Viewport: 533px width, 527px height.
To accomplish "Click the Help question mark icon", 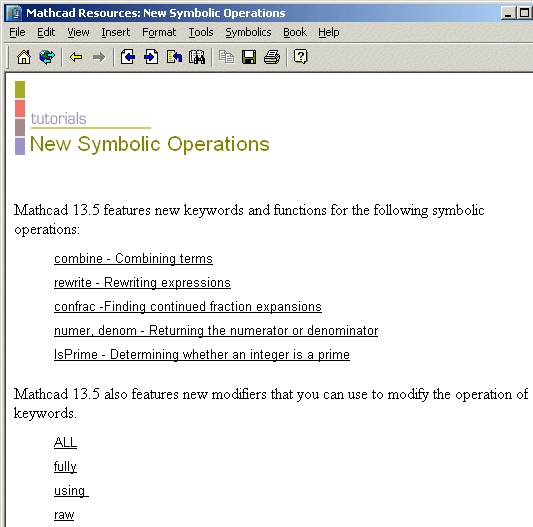I will [300, 56].
